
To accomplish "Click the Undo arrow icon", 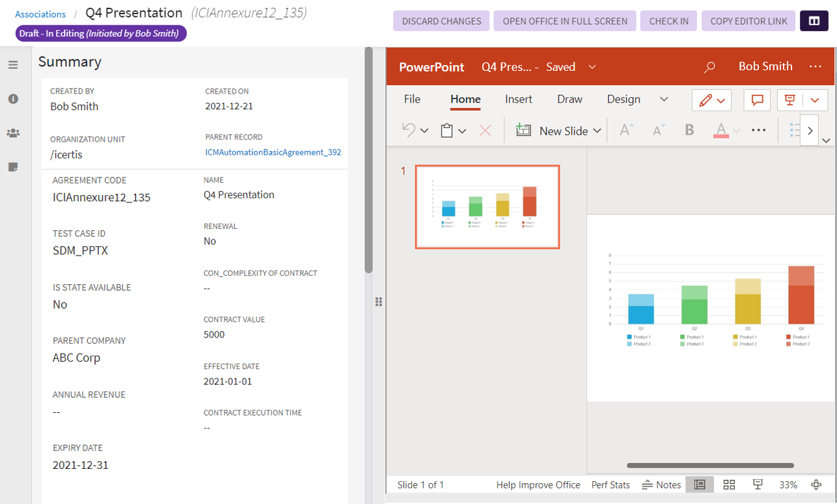I will pos(408,130).
